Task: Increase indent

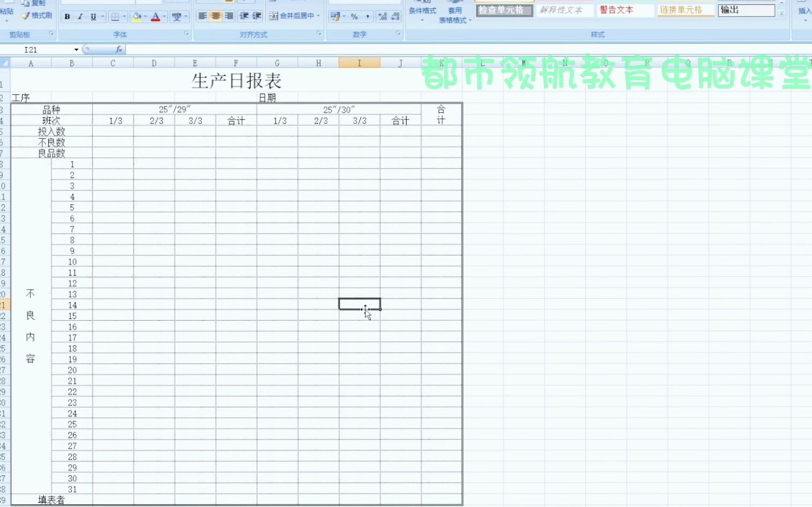Action: [x=257, y=16]
